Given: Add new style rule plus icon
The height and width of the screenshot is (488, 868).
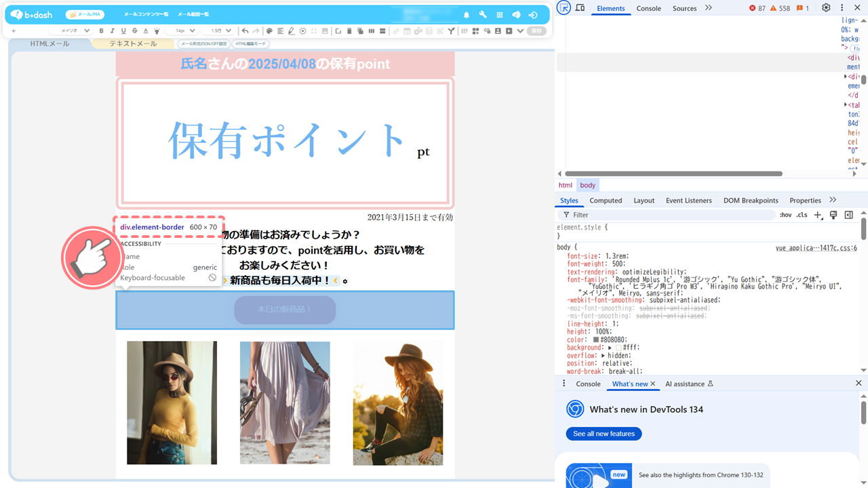Looking at the screenshot, I should tap(818, 215).
